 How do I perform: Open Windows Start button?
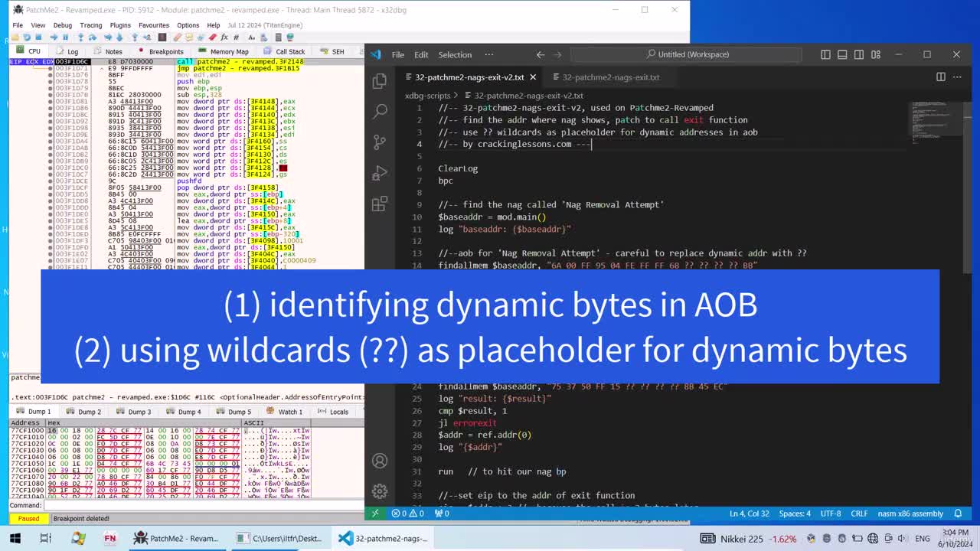[15, 538]
